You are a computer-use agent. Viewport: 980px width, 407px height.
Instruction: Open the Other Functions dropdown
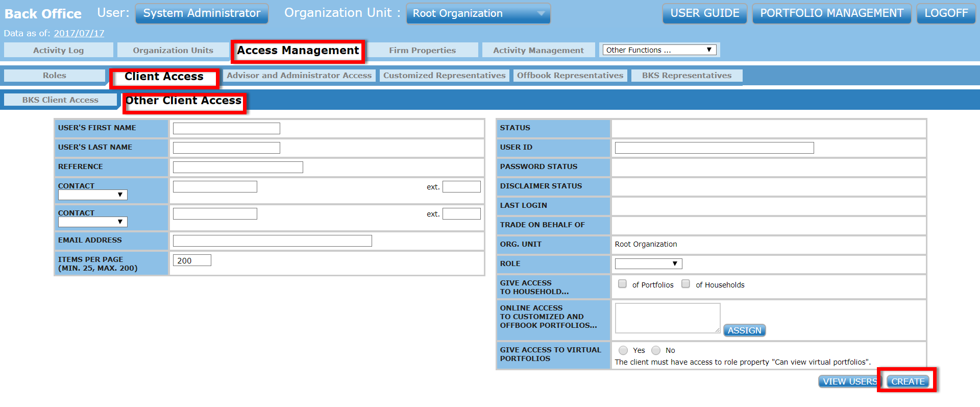coord(658,50)
